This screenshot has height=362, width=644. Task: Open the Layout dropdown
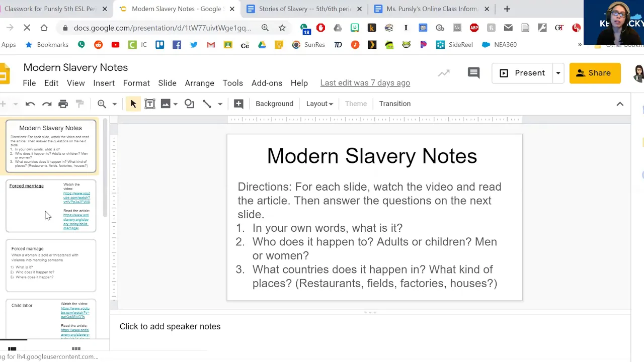[x=319, y=104]
